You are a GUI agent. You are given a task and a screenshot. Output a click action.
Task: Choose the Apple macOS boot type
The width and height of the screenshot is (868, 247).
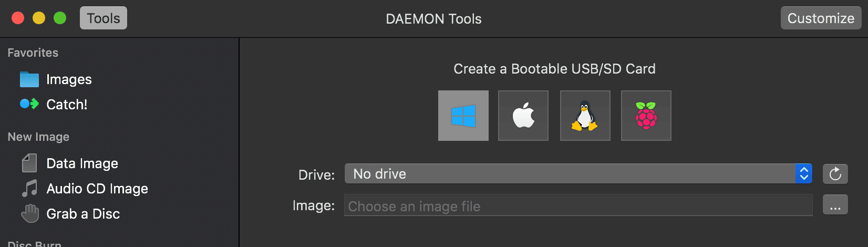click(x=523, y=116)
